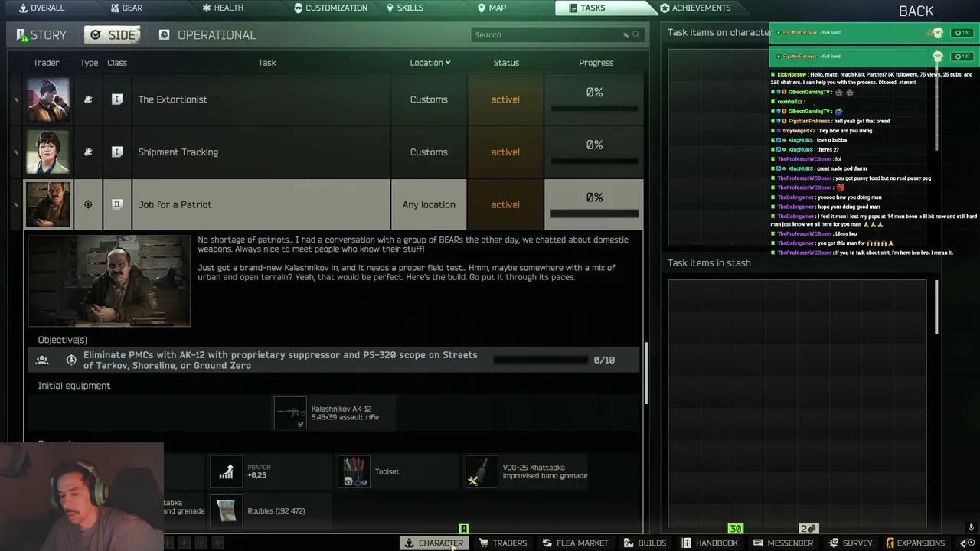Click the Job for a Patriot trader image
Image resolution: width=980 pixels, height=551 pixels.
109,281
